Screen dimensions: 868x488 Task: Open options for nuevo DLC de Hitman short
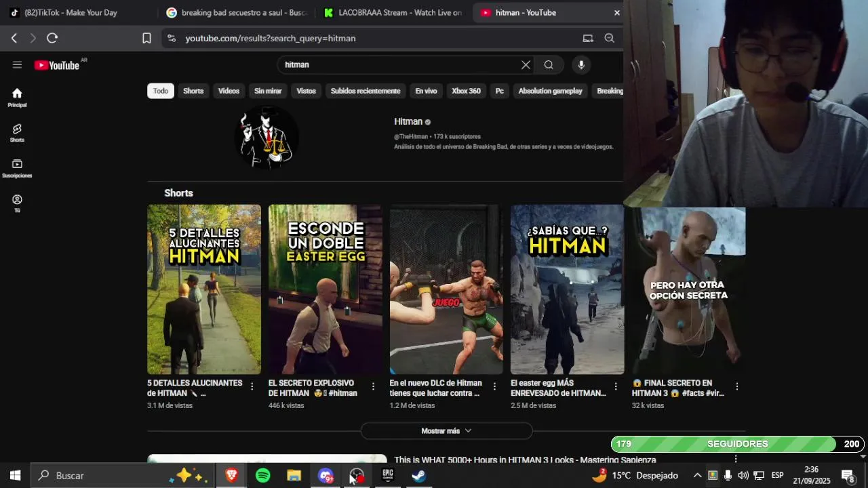(494, 386)
